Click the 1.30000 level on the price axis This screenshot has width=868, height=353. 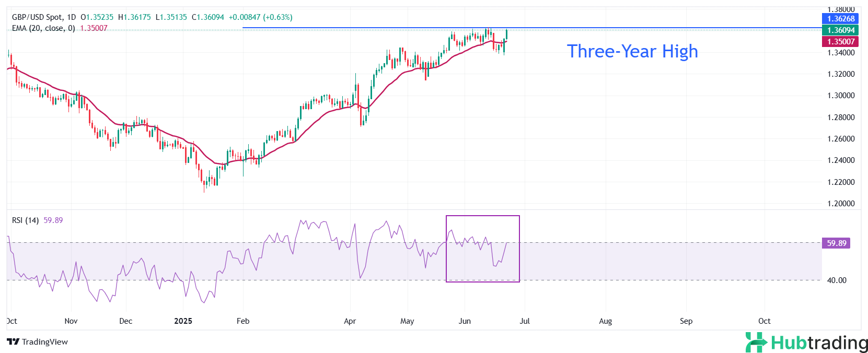pos(841,96)
